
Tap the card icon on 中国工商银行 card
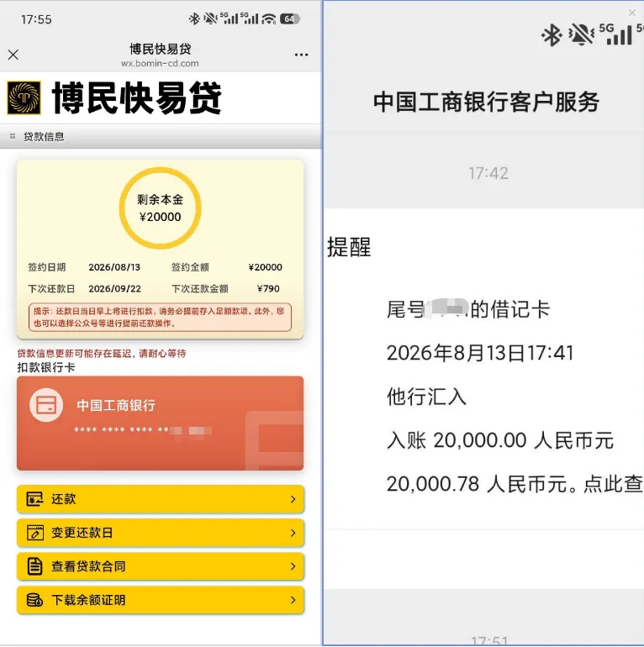46,405
